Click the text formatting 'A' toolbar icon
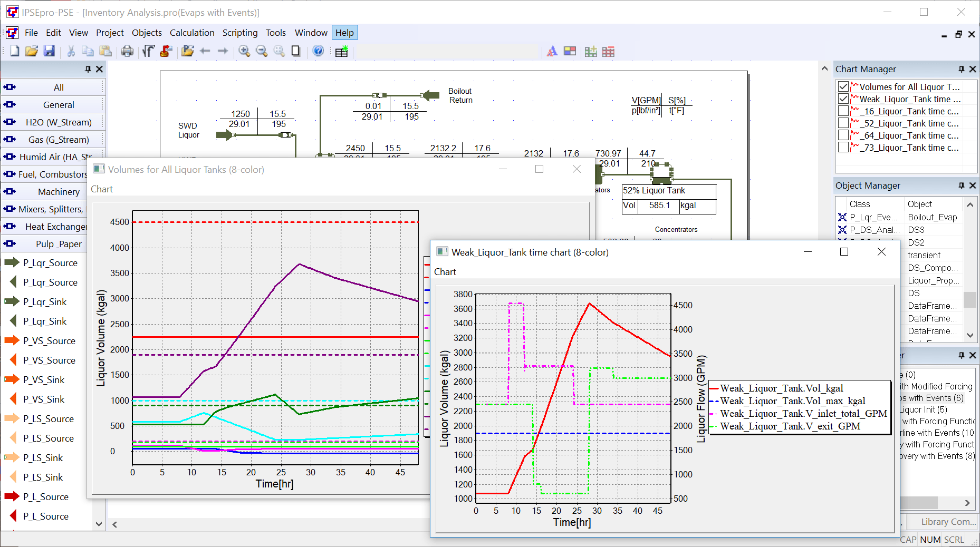Image resolution: width=980 pixels, height=547 pixels. click(x=552, y=51)
